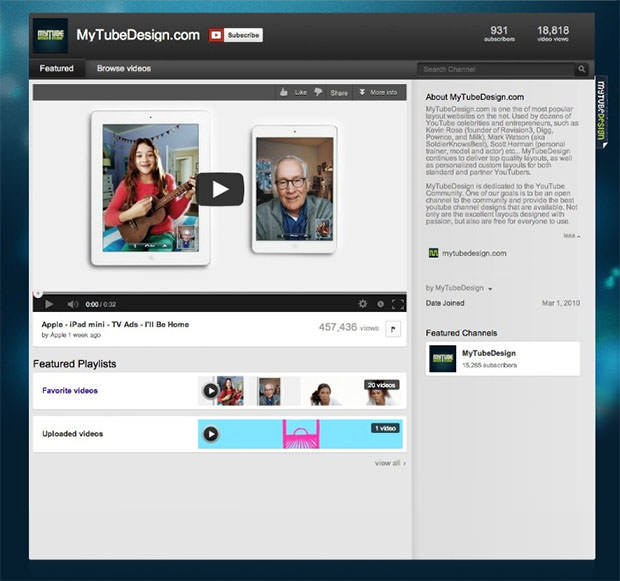This screenshot has width=620, height=581.
Task: Click the play icon in the player bar
Action: [x=49, y=304]
